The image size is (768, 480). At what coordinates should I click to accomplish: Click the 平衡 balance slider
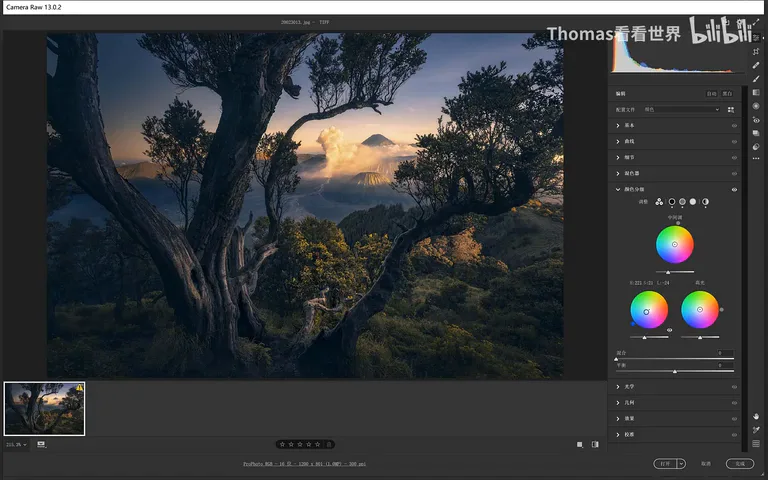pyautogui.click(x=675, y=372)
